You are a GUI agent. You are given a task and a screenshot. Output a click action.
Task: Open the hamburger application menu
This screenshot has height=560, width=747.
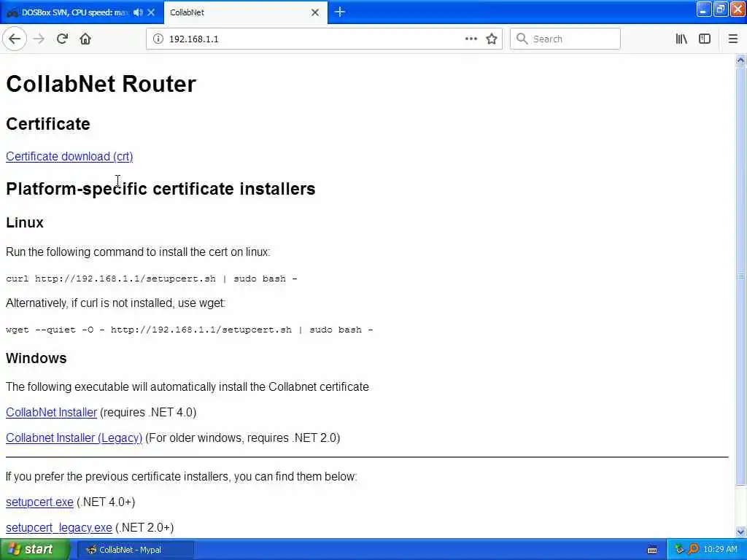coord(732,39)
